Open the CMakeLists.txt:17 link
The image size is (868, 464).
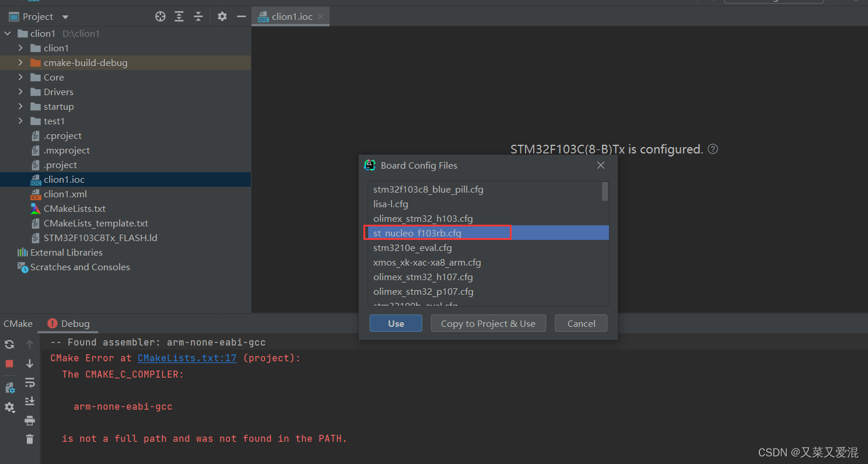pos(187,358)
